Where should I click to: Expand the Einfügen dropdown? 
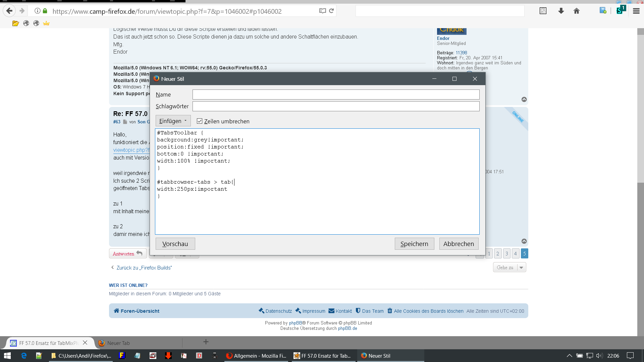[x=173, y=121]
